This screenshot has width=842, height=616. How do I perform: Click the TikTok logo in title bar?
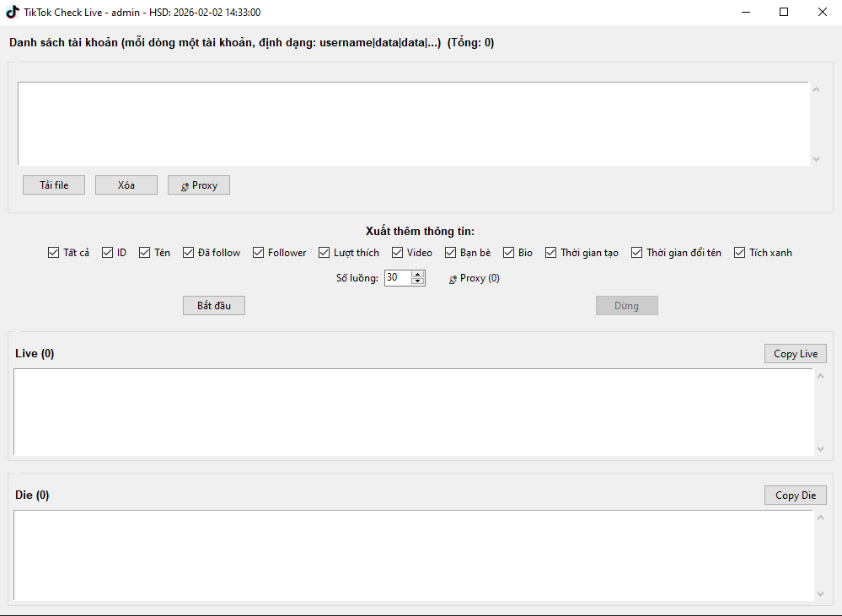[x=13, y=12]
